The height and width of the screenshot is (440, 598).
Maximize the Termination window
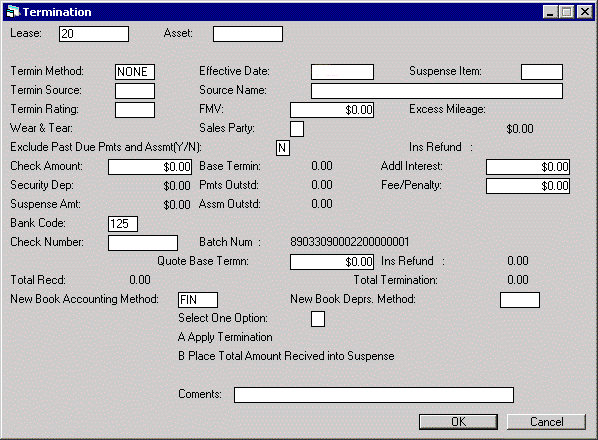pyautogui.click(x=567, y=12)
